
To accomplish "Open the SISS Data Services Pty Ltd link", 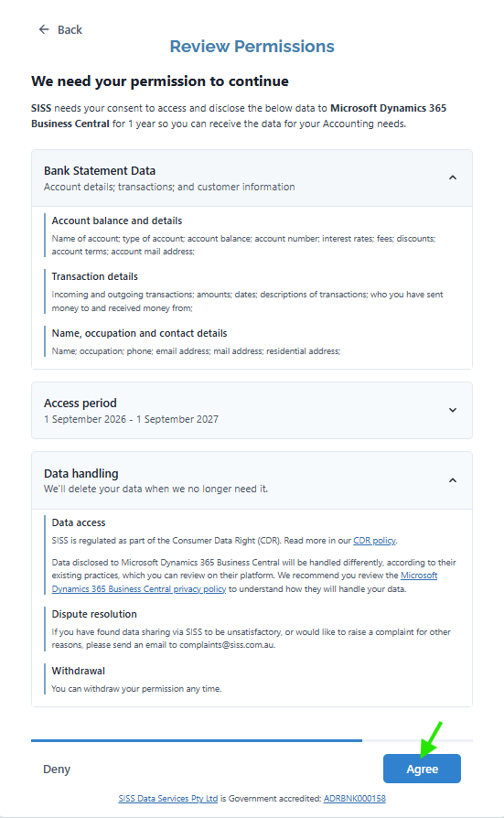I will point(168,799).
